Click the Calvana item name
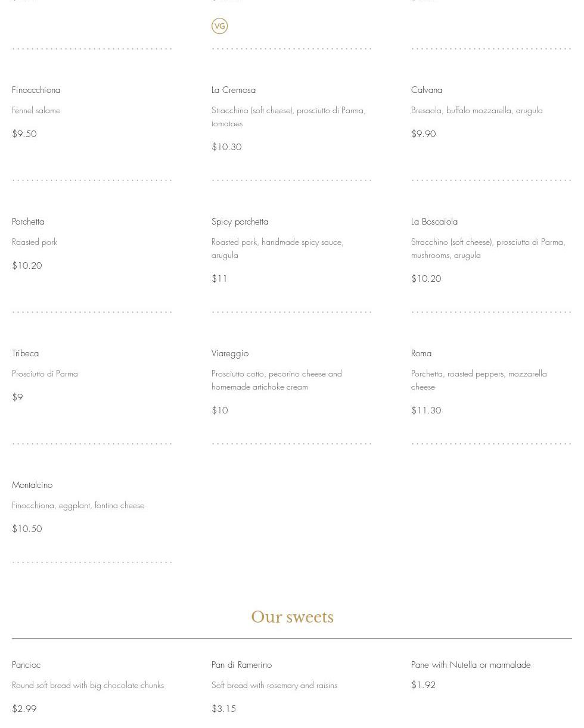The height and width of the screenshot is (728, 584). [426, 90]
